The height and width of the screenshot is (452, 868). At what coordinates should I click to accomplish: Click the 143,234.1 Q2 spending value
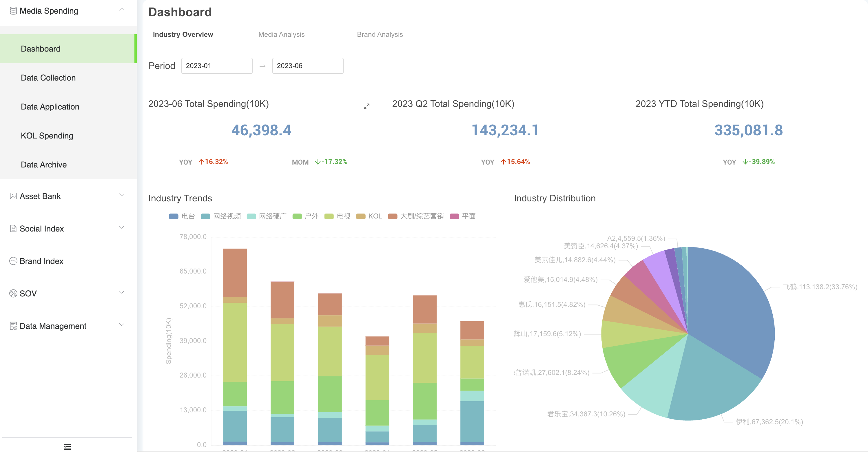(x=505, y=130)
